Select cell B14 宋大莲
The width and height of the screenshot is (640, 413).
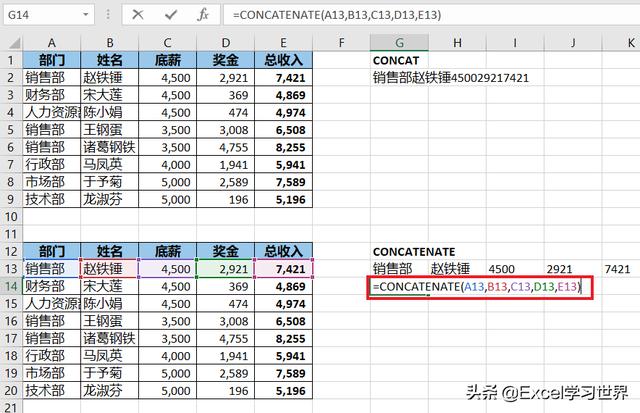pyautogui.click(x=110, y=286)
